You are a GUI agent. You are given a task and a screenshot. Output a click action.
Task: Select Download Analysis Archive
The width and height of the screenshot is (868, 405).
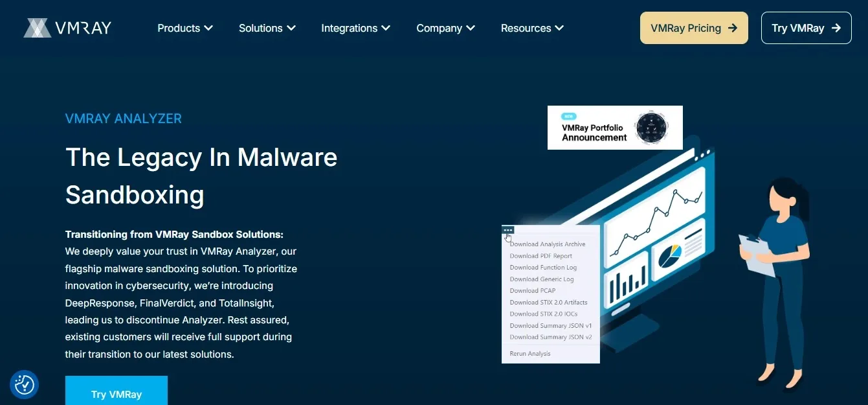point(548,244)
